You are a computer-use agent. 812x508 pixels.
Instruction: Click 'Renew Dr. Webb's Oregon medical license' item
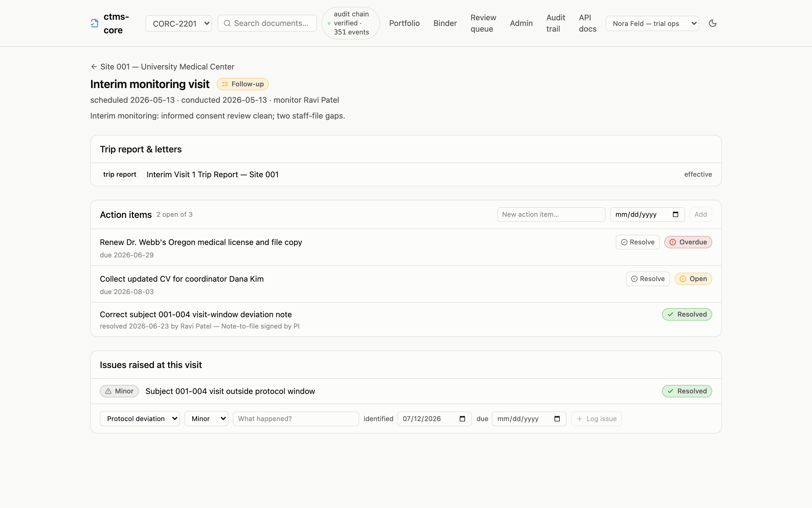click(x=201, y=242)
